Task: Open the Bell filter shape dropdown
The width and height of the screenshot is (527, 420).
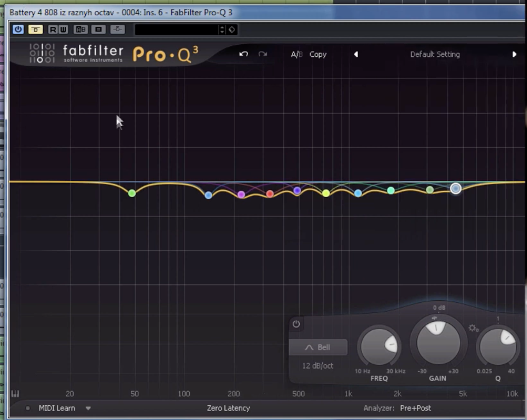Action: [318, 347]
